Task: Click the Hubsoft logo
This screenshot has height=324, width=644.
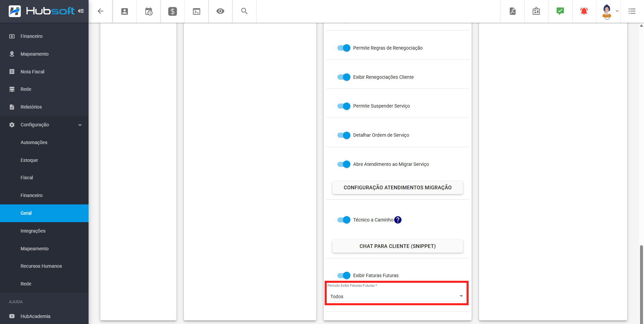Action: (42, 11)
